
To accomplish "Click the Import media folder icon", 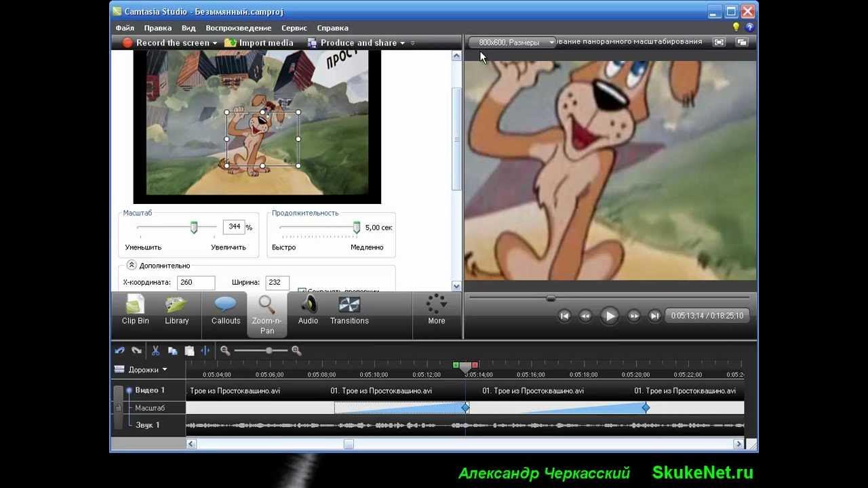I will point(231,43).
